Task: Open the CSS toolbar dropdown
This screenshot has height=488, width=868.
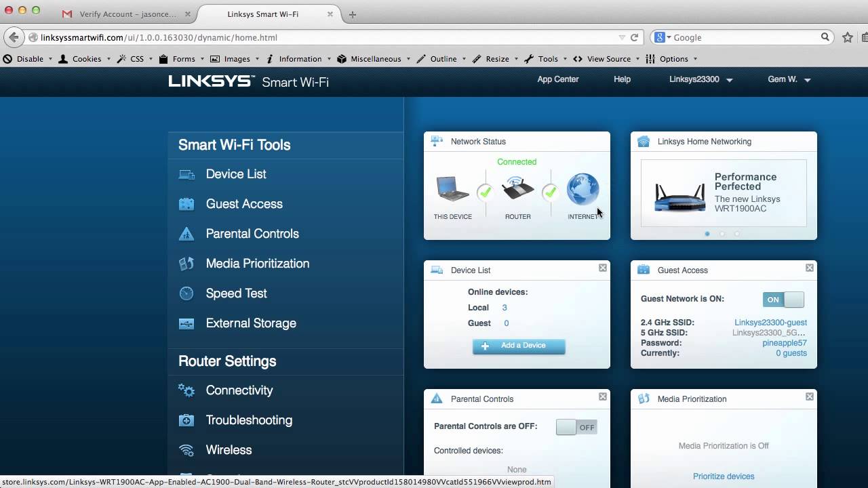Action: coord(135,59)
